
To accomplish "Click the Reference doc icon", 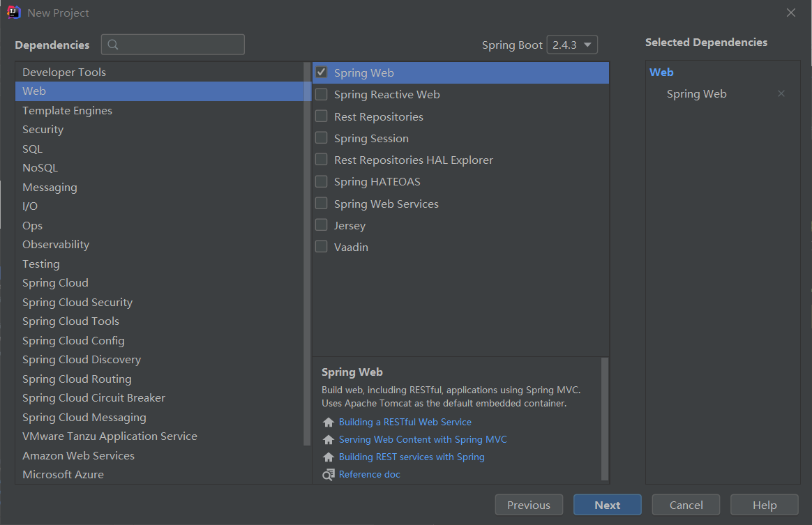I will point(329,475).
